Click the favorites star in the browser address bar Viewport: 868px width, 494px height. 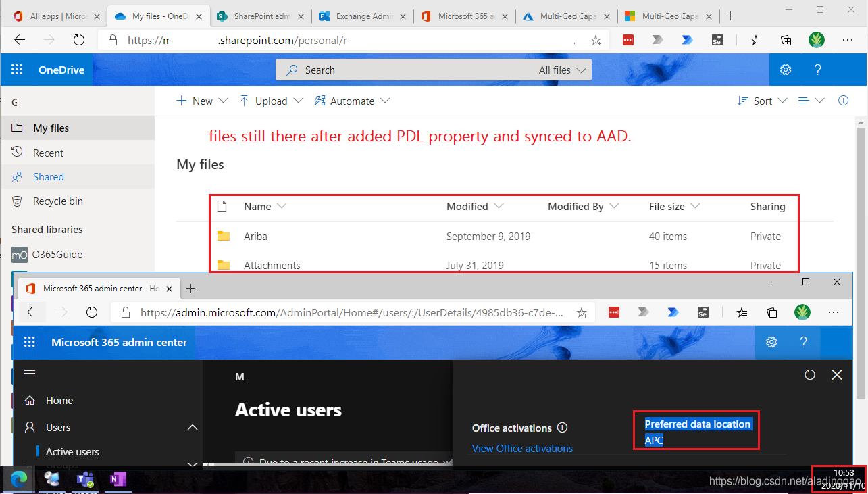[596, 40]
